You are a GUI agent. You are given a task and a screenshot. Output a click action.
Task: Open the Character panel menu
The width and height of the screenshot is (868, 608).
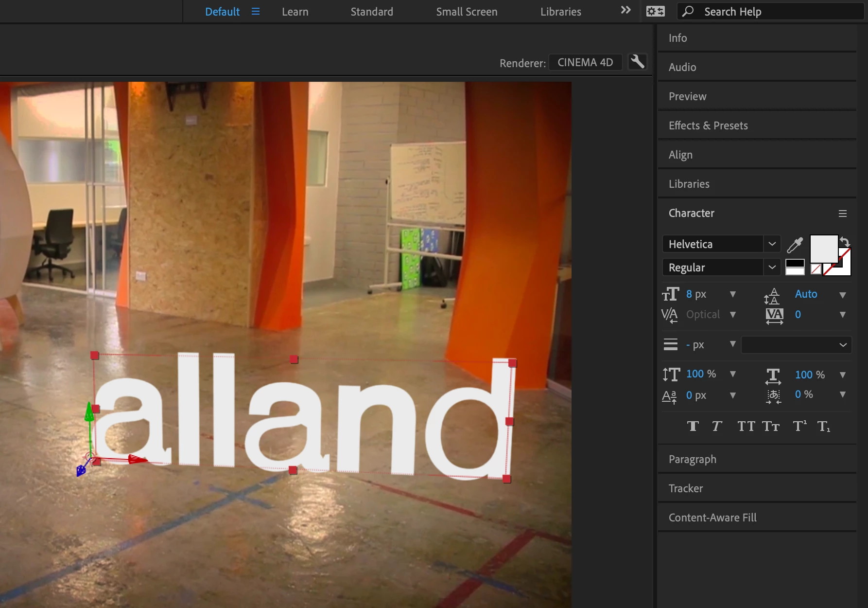pos(843,214)
